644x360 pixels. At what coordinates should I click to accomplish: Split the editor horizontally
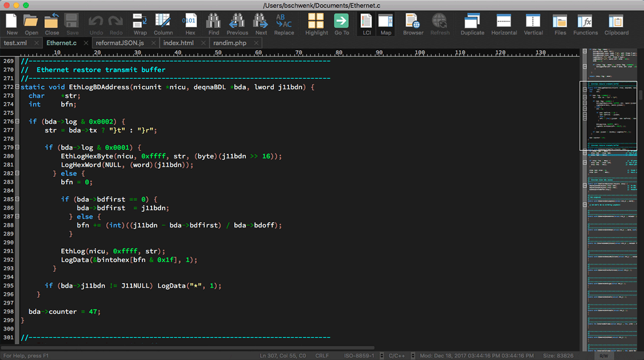[504, 22]
